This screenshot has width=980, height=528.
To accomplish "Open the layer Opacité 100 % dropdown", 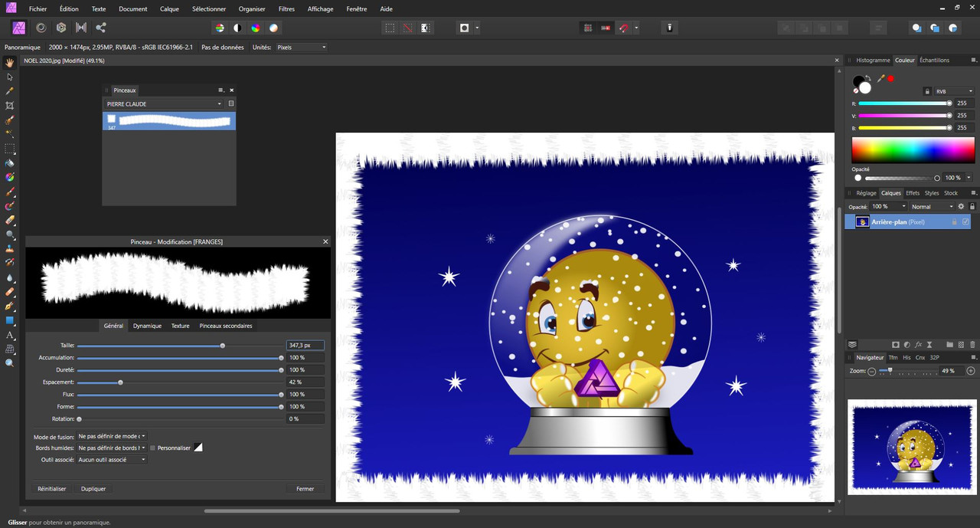I will pyautogui.click(x=888, y=207).
